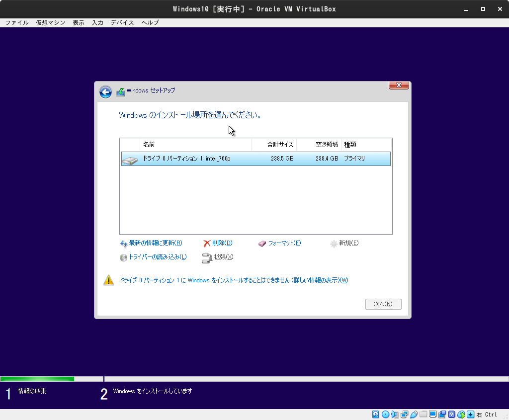Click the USB devices status icon
The image size is (509, 420).
414,415
